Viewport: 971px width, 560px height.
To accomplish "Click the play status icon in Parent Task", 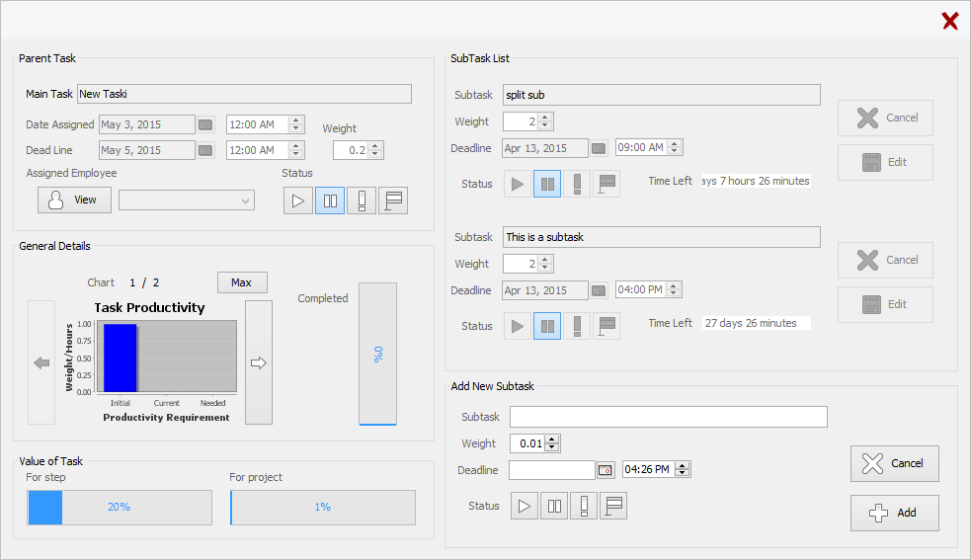I will pyautogui.click(x=298, y=200).
